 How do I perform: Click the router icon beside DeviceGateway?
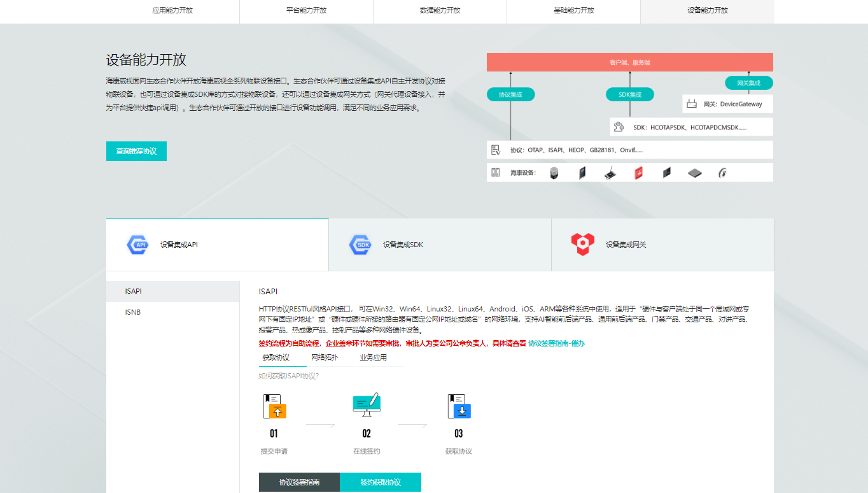[x=692, y=104]
